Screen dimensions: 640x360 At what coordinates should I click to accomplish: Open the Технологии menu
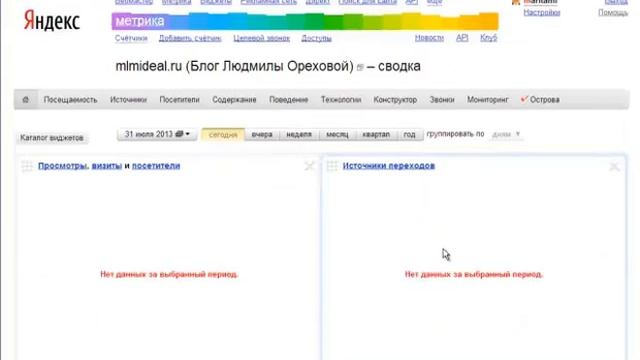(x=341, y=100)
